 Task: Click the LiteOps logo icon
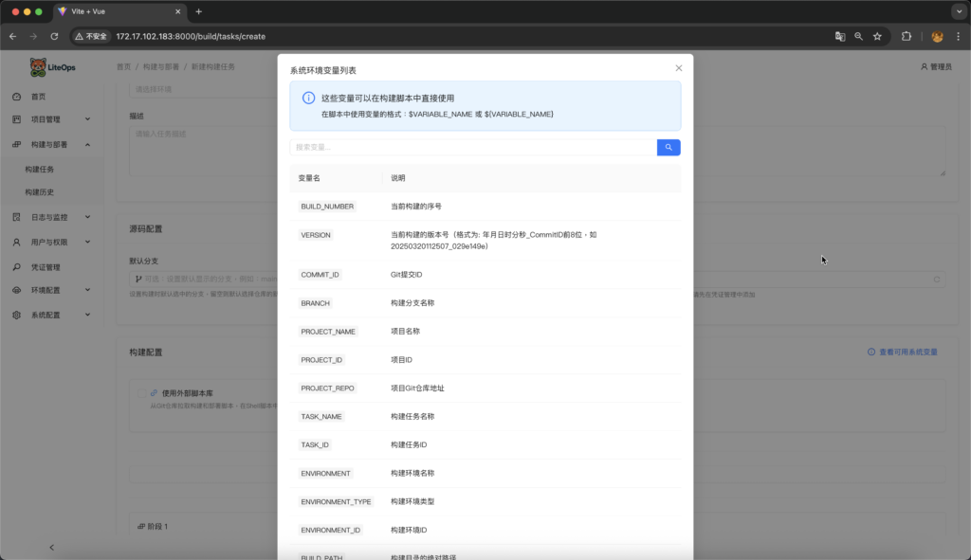pos(38,67)
